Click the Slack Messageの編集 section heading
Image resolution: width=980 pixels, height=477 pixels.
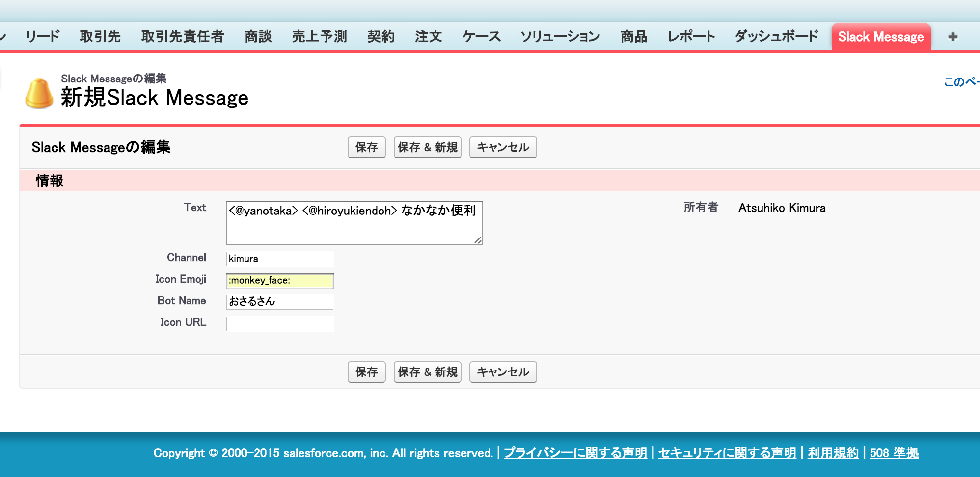click(101, 147)
